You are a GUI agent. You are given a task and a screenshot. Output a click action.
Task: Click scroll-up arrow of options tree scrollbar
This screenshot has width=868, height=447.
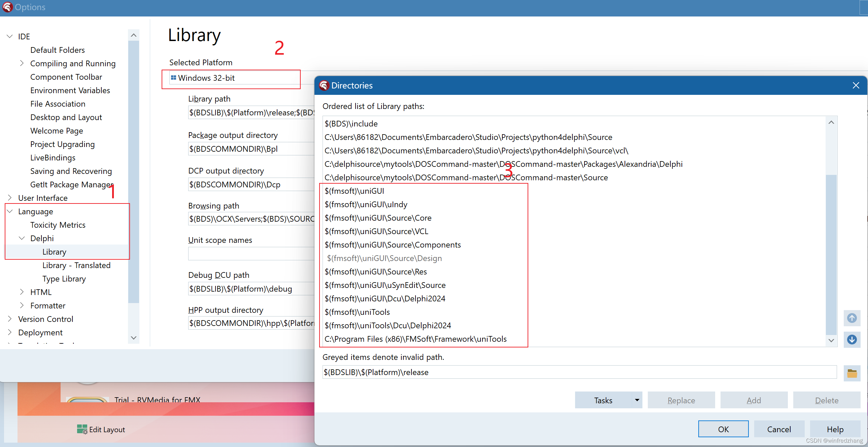tap(133, 35)
